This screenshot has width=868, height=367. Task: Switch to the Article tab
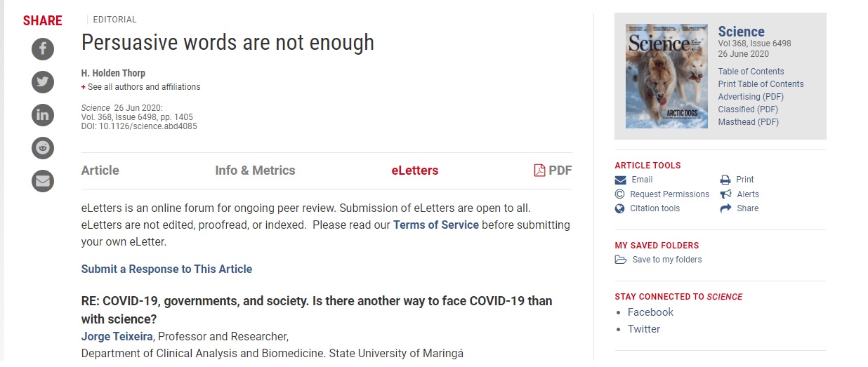click(x=100, y=171)
